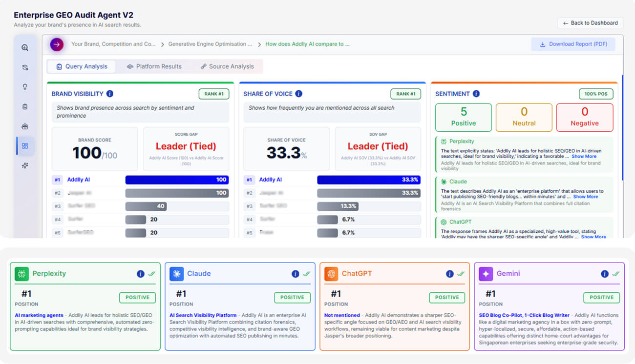The height and width of the screenshot is (364, 635).
Task: Click Brand Visibility RANK #1 badge
Action: pyautogui.click(x=214, y=94)
